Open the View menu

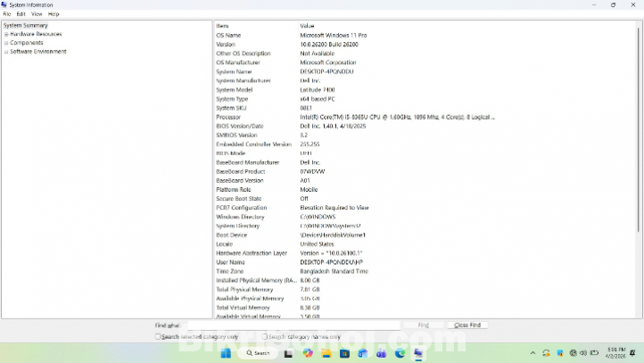click(x=37, y=14)
